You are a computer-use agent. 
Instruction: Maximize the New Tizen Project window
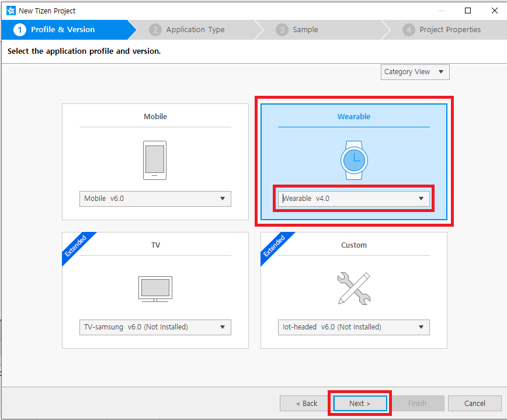pyautogui.click(x=467, y=11)
